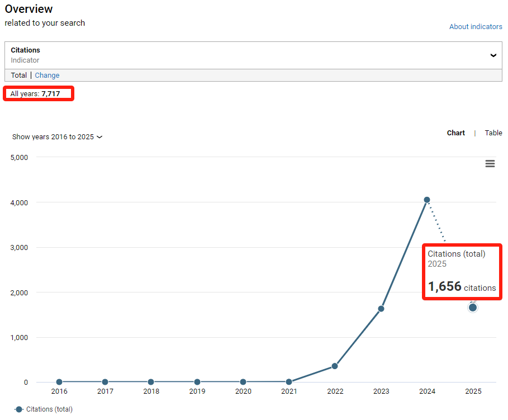Select the Total view
The height and width of the screenshot is (420, 508).
point(19,75)
